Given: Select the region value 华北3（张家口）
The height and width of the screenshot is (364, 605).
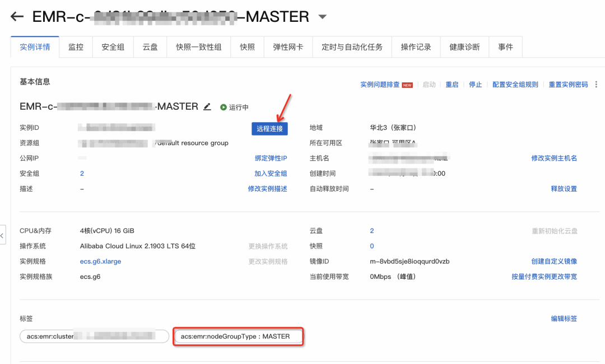Looking at the screenshot, I should [x=393, y=128].
